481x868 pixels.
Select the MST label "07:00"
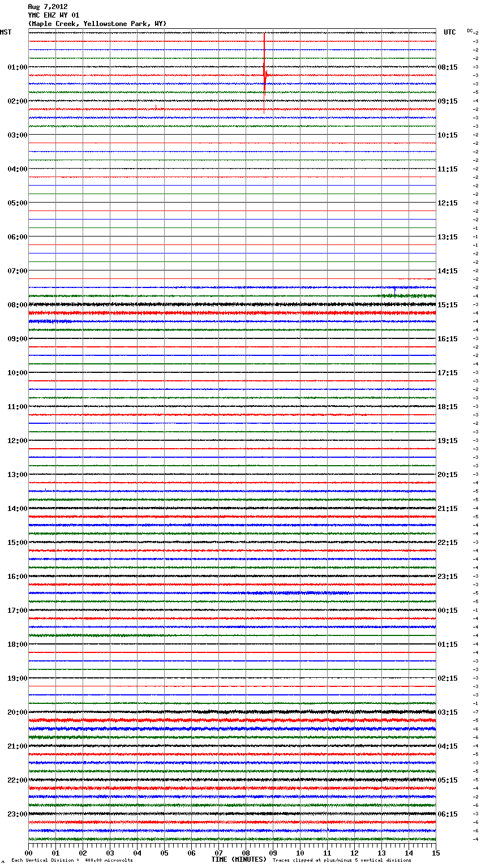click(18, 271)
